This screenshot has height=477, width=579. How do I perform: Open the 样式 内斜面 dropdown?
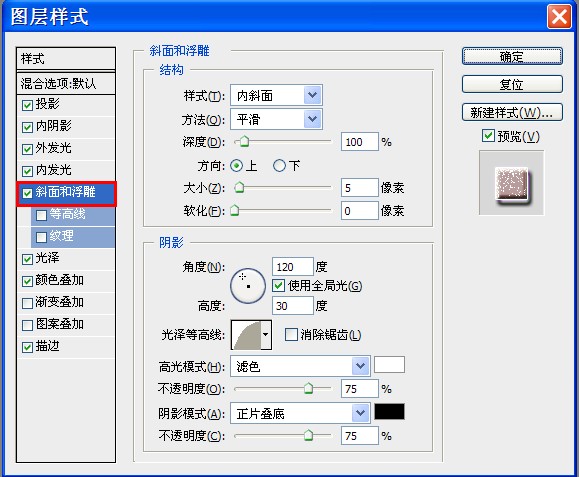(276, 96)
